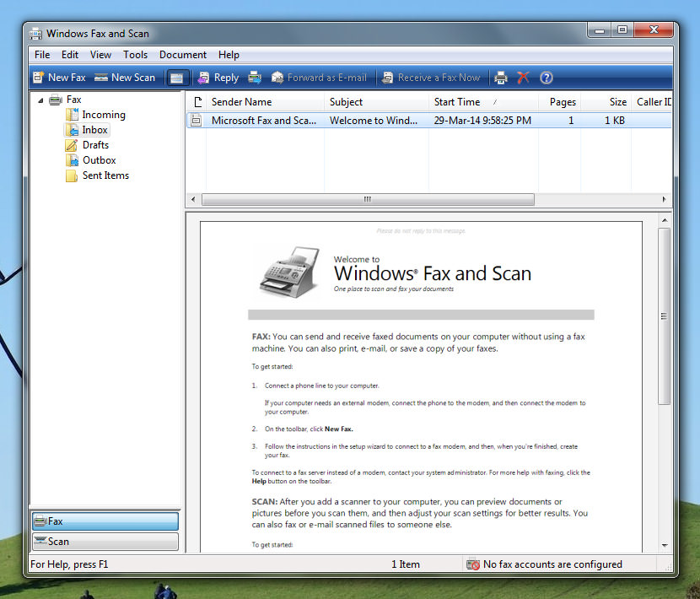Click Receive a Fax Now
The image size is (700, 599).
pos(431,78)
